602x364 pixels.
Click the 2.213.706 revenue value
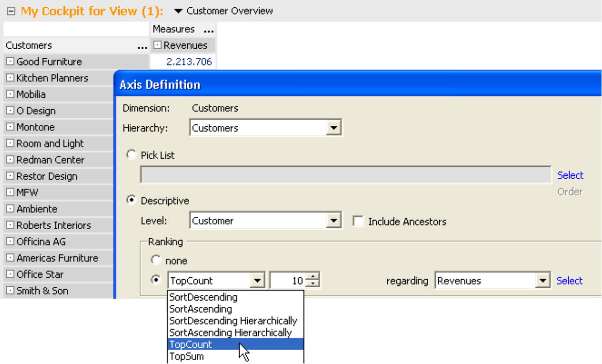point(189,62)
